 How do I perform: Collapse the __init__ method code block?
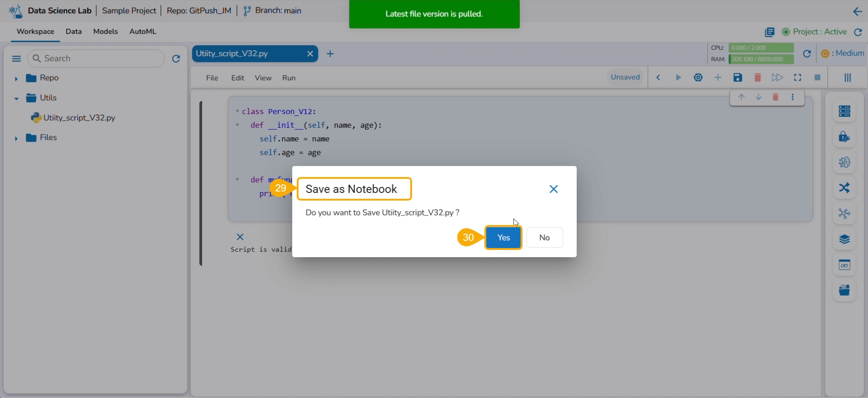237,125
